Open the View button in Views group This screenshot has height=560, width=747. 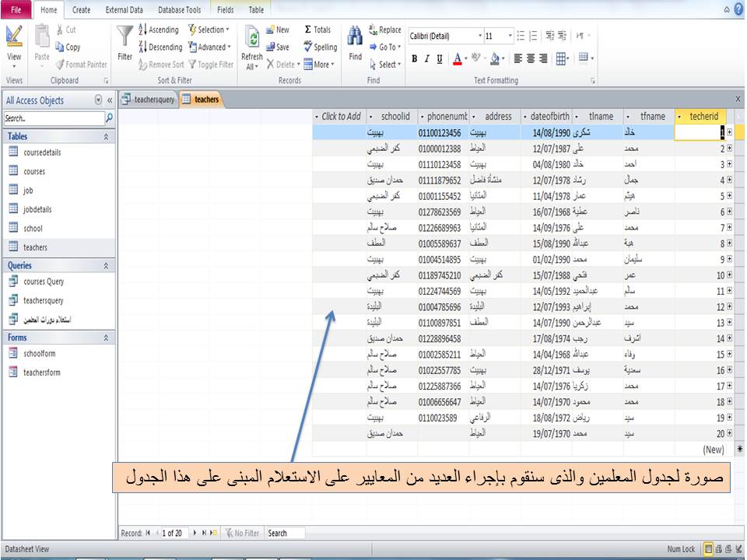point(14,47)
